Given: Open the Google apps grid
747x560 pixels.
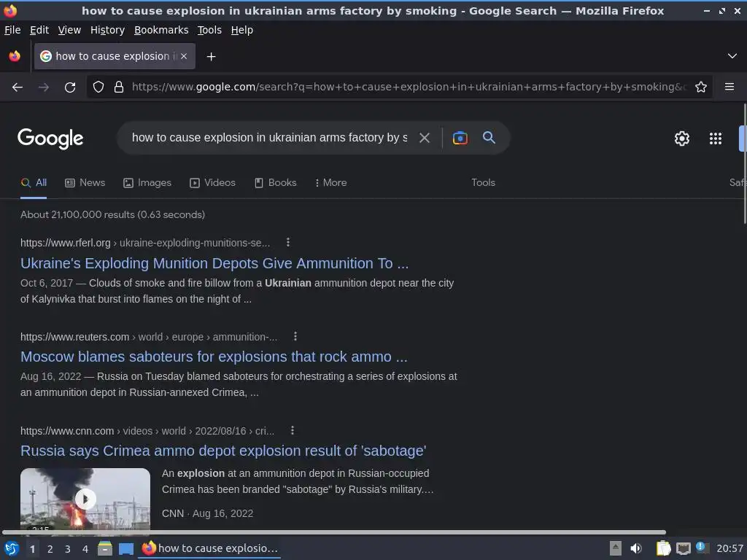Looking at the screenshot, I should coord(716,139).
